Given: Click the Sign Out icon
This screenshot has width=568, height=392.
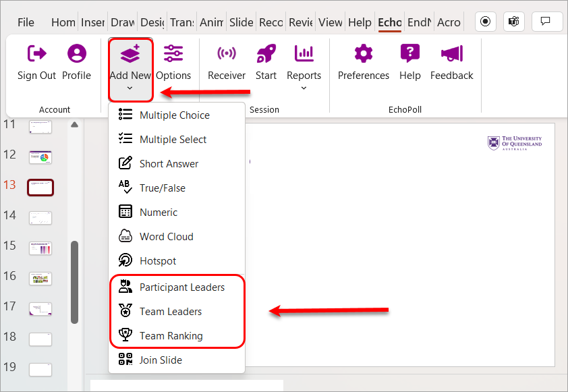Looking at the screenshot, I should tap(36, 54).
